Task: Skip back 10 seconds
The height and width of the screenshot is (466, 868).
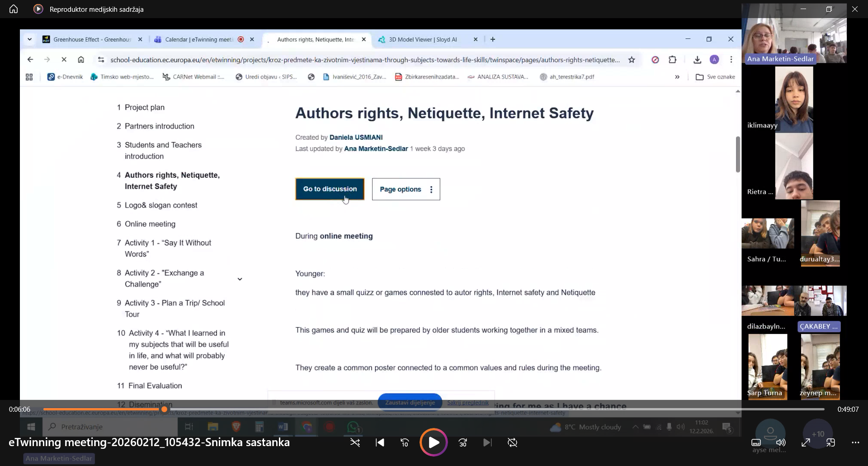Action: click(x=405, y=443)
